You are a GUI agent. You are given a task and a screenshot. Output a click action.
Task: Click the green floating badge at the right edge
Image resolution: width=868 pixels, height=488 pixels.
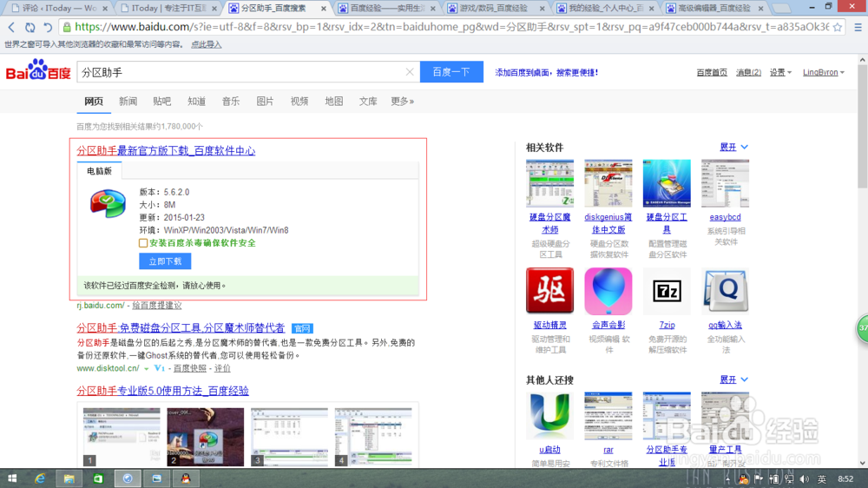click(x=862, y=327)
